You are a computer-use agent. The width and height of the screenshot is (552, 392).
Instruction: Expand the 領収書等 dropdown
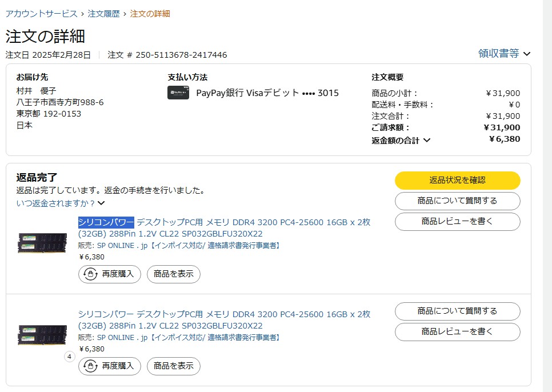(504, 54)
